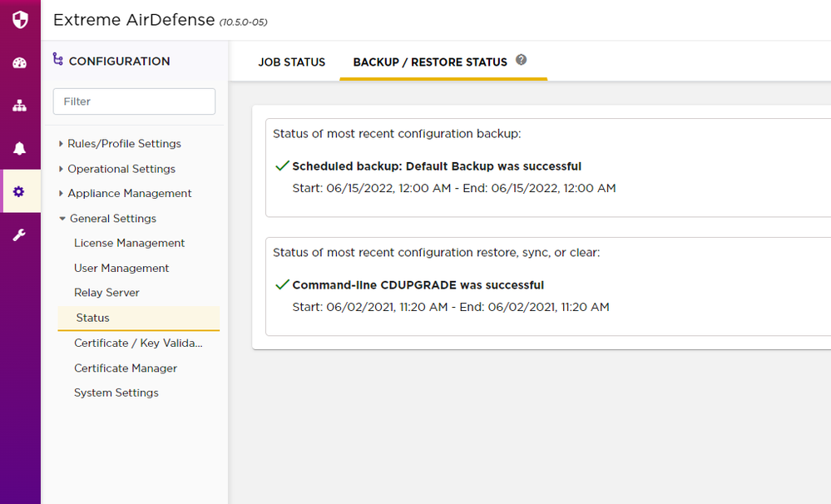
Task: Click the green checkmark beside CDUPGRADE
Action: 282,284
